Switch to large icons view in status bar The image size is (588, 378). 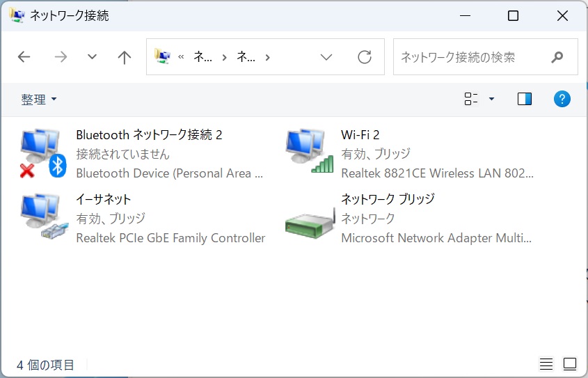570,364
